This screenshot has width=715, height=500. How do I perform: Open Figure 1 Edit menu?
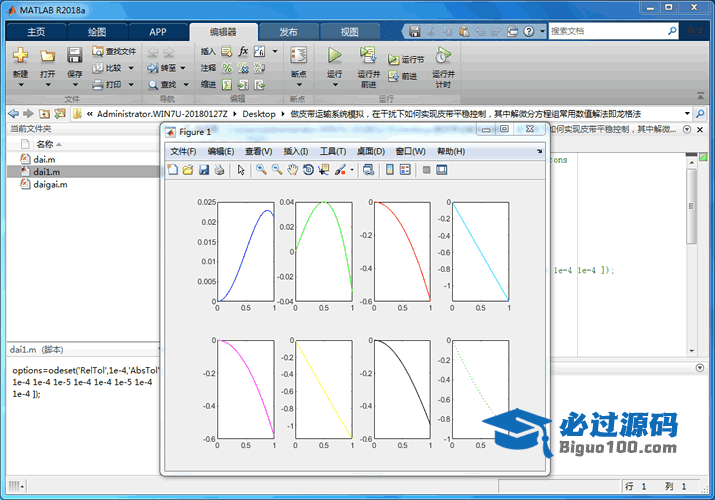tap(221, 151)
